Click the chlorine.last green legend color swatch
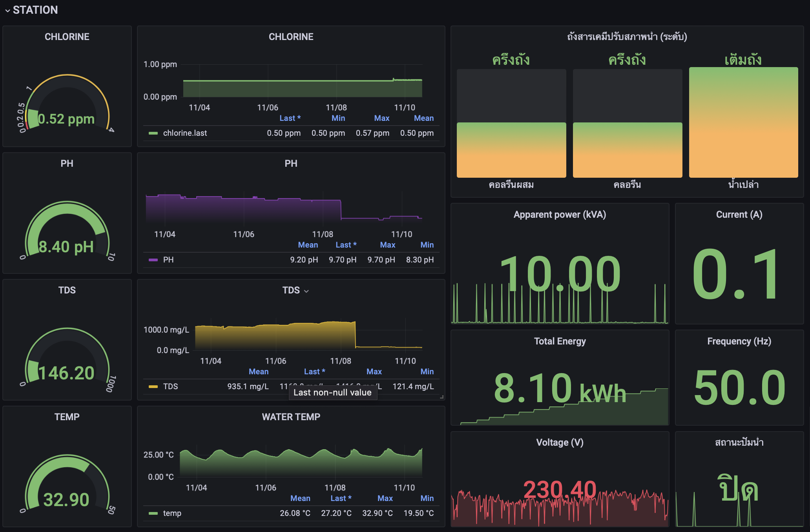The image size is (810, 532). point(153,133)
